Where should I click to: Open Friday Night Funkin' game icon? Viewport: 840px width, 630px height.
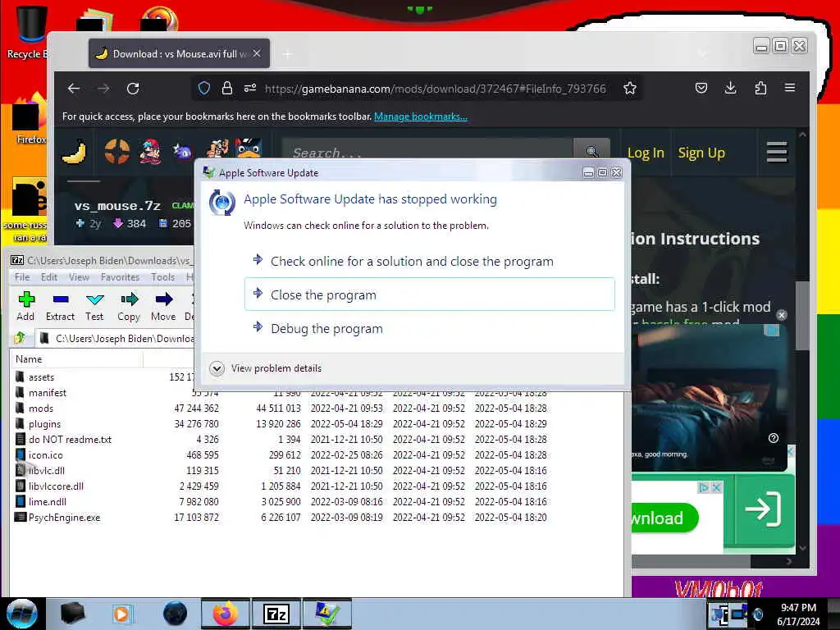[150, 152]
